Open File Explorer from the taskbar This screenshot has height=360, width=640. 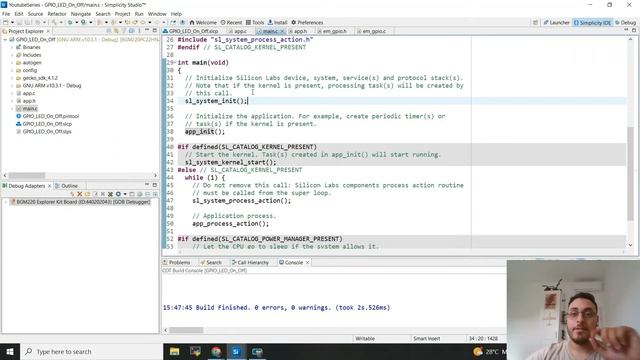(174, 351)
